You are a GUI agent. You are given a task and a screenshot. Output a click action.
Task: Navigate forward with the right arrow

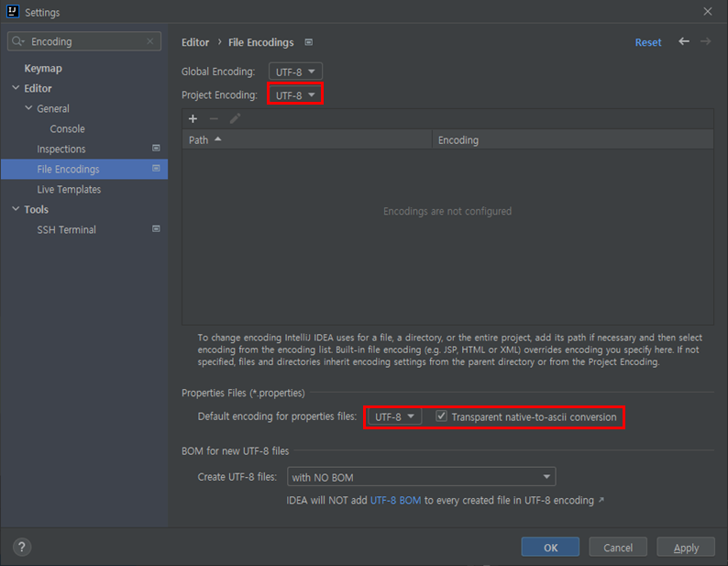click(x=706, y=41)
